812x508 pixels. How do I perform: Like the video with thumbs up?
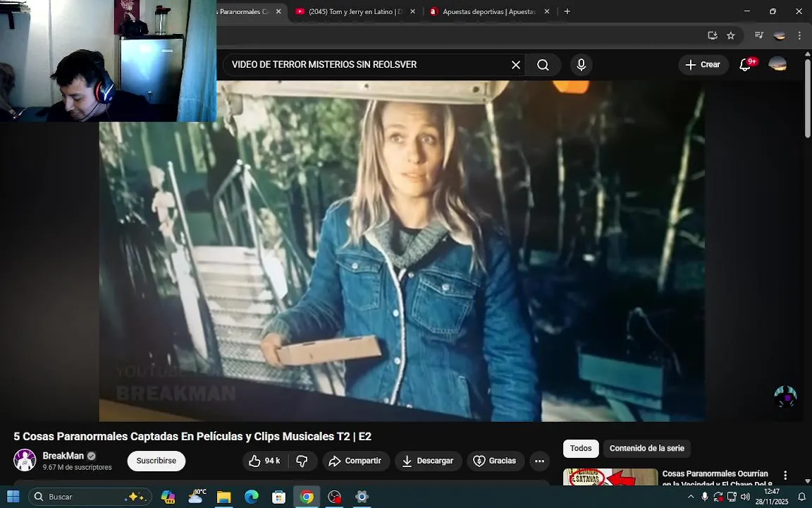coord(264,461)
